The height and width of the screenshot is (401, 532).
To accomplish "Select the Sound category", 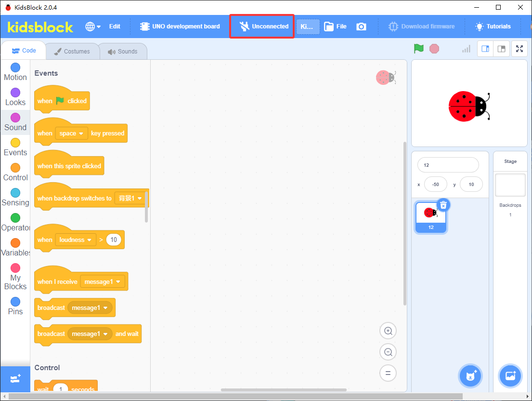I will point(15,122).
